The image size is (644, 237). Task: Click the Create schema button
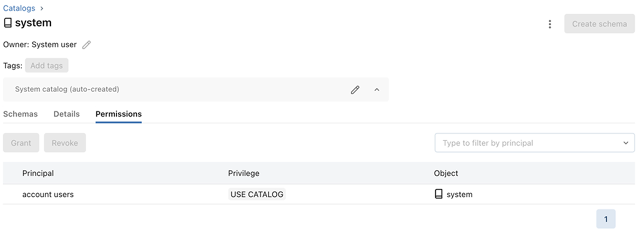599,24
